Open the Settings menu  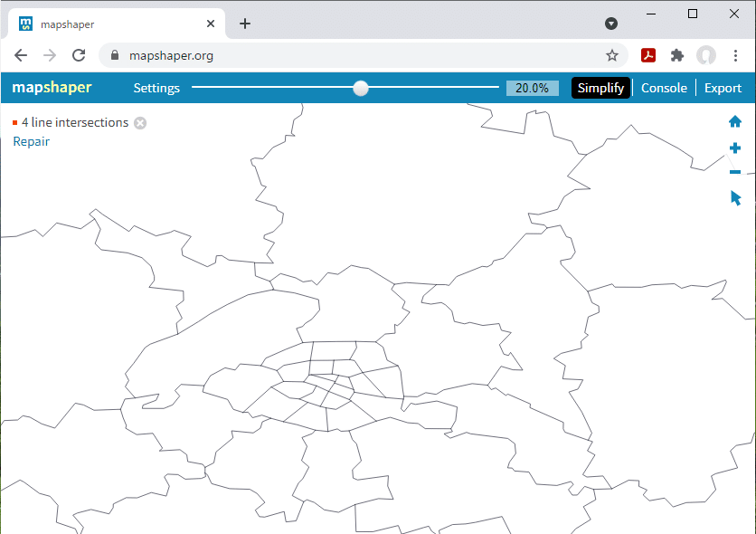click(156, 88)
